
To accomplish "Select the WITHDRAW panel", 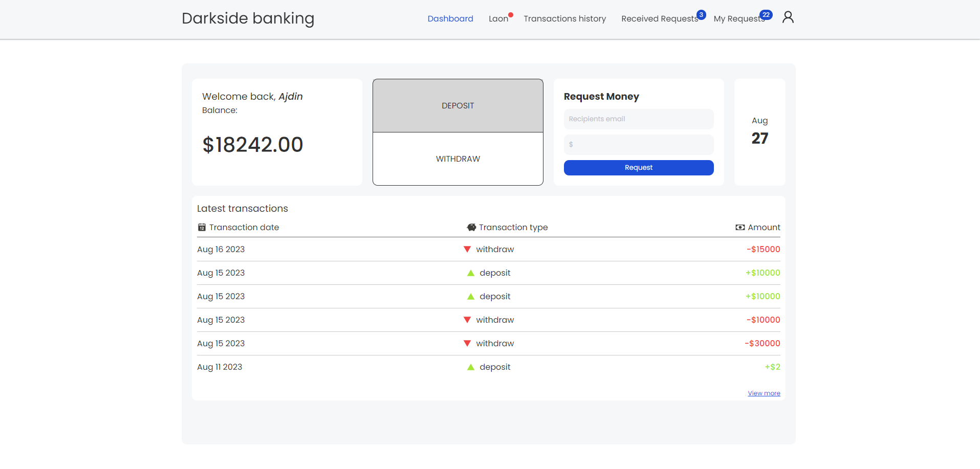I will 458,159.
